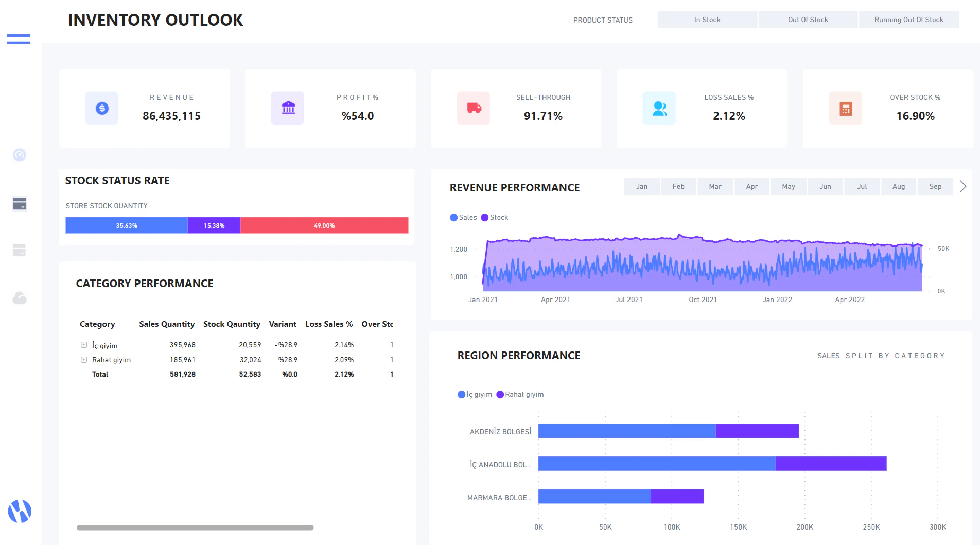980x545 pixels.
Task: Click the Over Stock calculator icon
Action: 845,108
